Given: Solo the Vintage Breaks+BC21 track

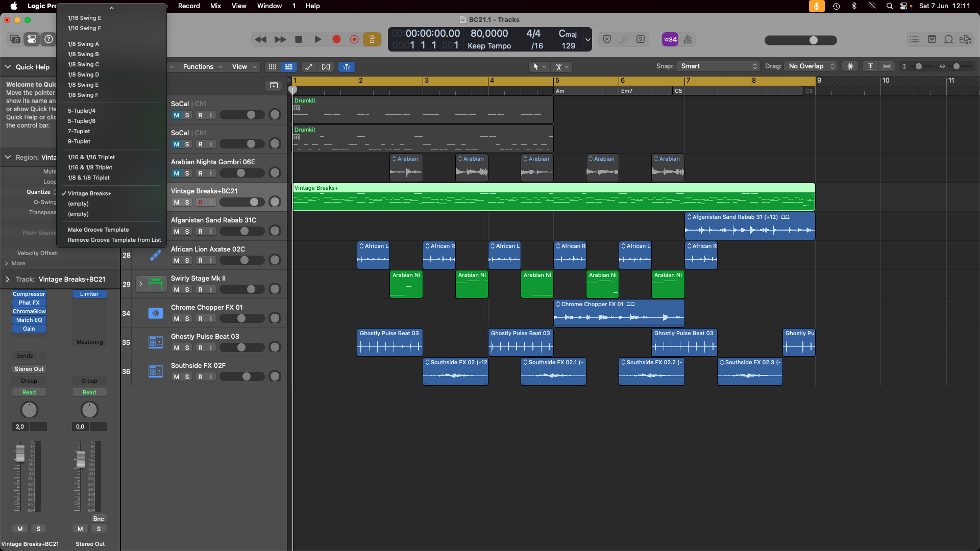Looking at the screenshot, I should pyautogui.click(x=187, y=203).
